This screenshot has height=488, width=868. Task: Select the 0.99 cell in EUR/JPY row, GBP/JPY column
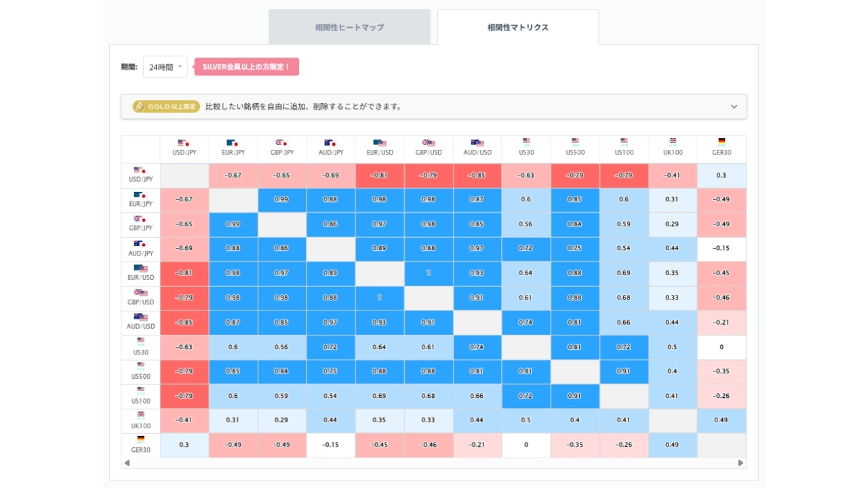281,200
